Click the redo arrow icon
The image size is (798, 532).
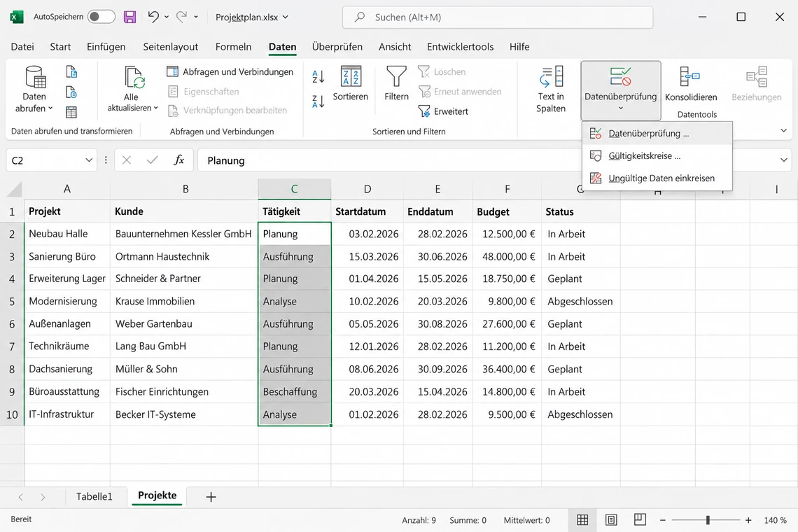[x=182, y=17]
